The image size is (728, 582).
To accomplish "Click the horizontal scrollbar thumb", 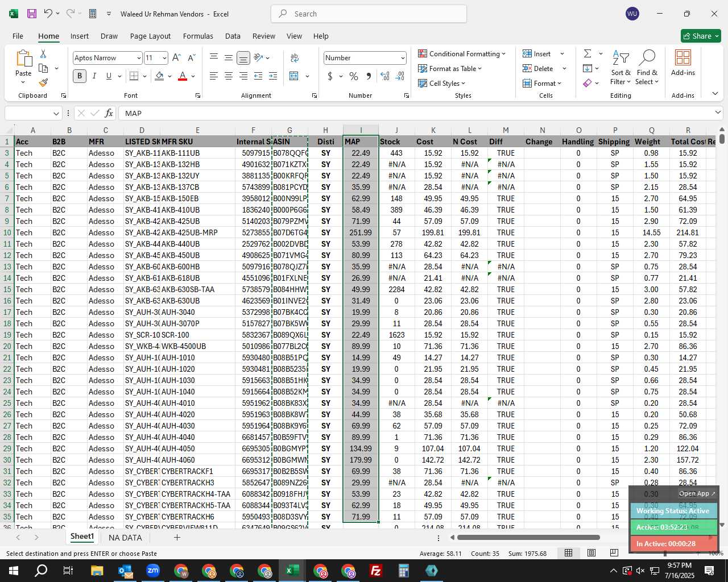I will (x=530, y=537).
